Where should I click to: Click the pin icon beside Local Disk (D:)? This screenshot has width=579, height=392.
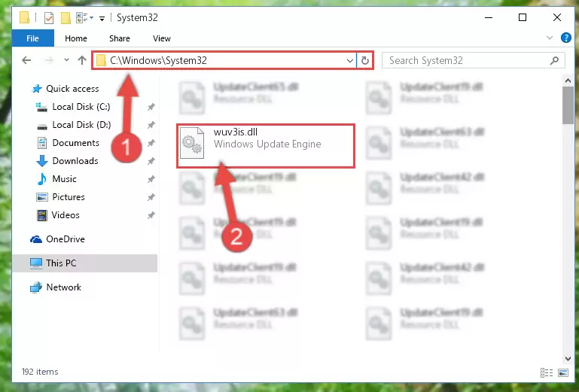point(151,125)
